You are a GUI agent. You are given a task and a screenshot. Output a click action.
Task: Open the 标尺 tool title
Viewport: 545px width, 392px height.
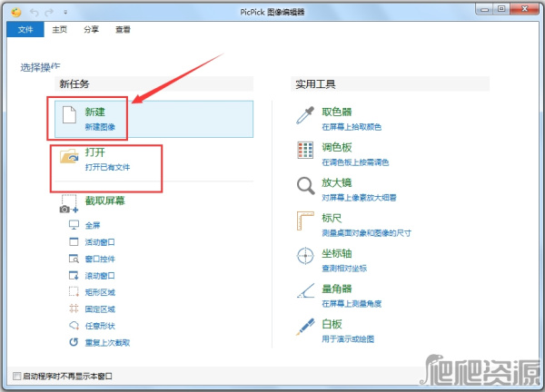click(332, 218)
